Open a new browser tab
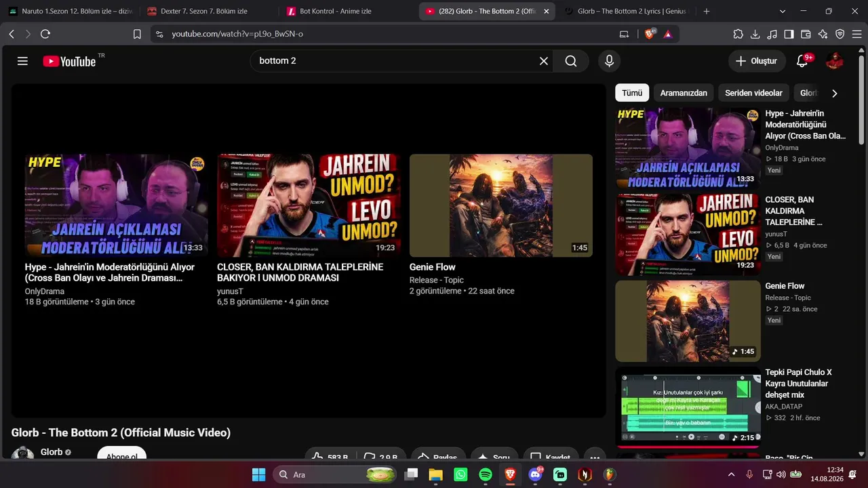The height and width of the screenshot is (488, 868). pyautogui.click(x=707, y=12)
